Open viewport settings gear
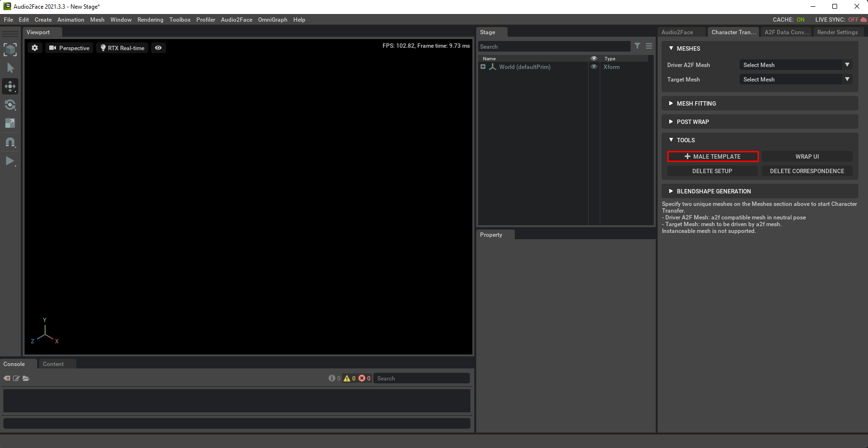Viewport: 868px width, 448px height. (x=35, y=48)
